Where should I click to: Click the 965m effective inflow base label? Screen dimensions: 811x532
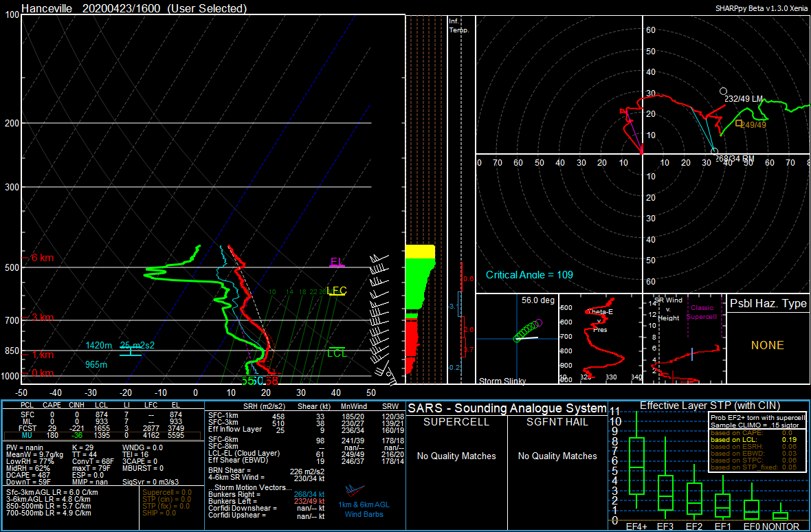(x=97, y=364)
